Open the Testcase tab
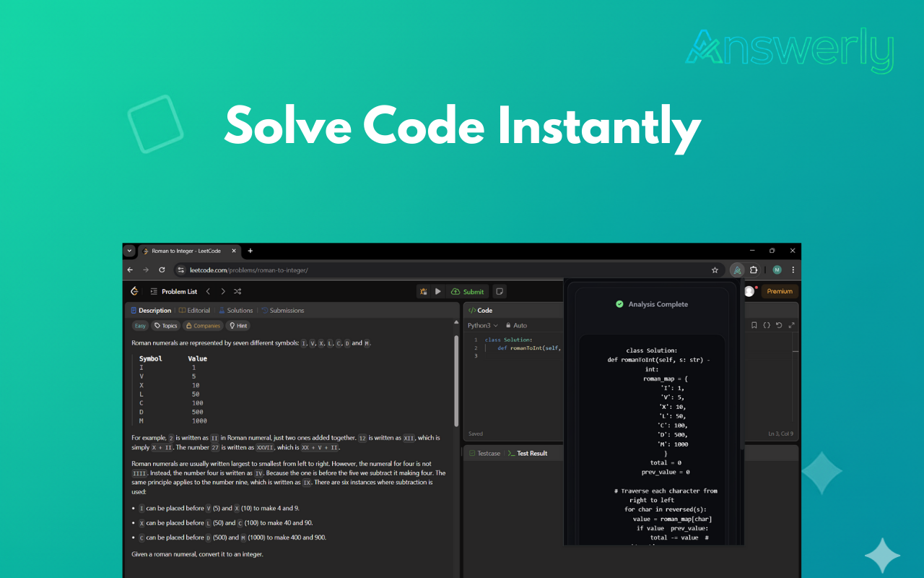The height and width of the screenshot is (578, 924). click(484, 453)
